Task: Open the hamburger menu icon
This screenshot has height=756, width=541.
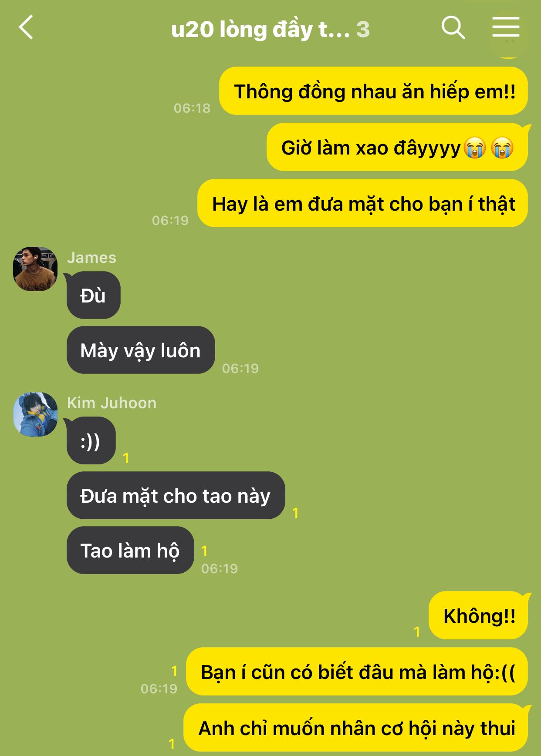Action: (506, 27)
